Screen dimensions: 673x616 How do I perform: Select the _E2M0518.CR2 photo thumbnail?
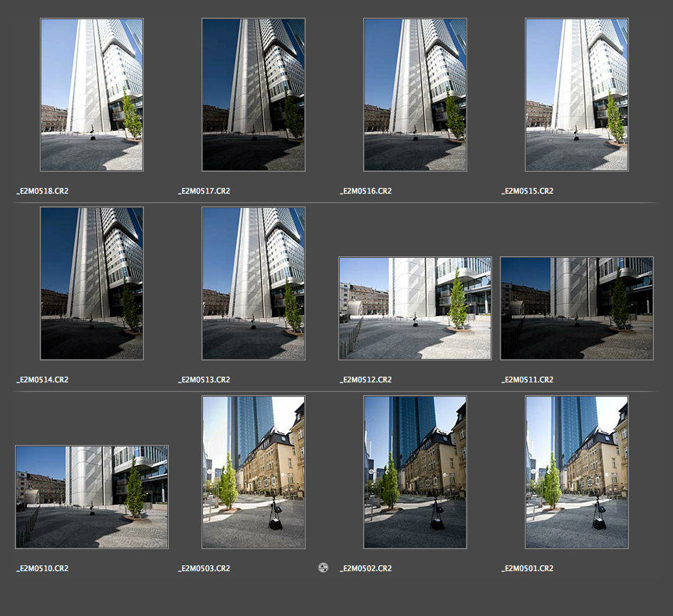point(92,95)
